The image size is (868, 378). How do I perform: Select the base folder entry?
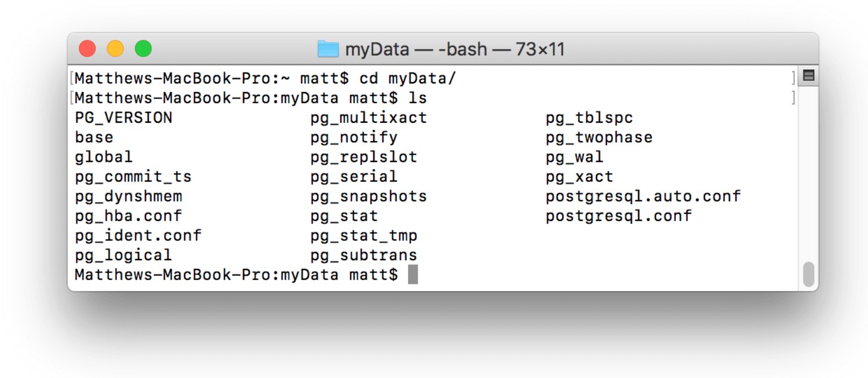pos(94,137)
